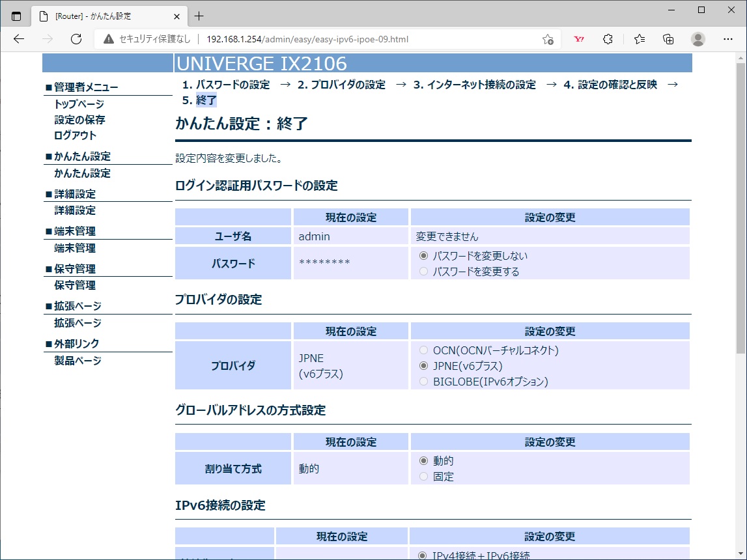Click the IPv6接続の設定 section heading
The image size is (747, 560).
[x=220, y=505]
